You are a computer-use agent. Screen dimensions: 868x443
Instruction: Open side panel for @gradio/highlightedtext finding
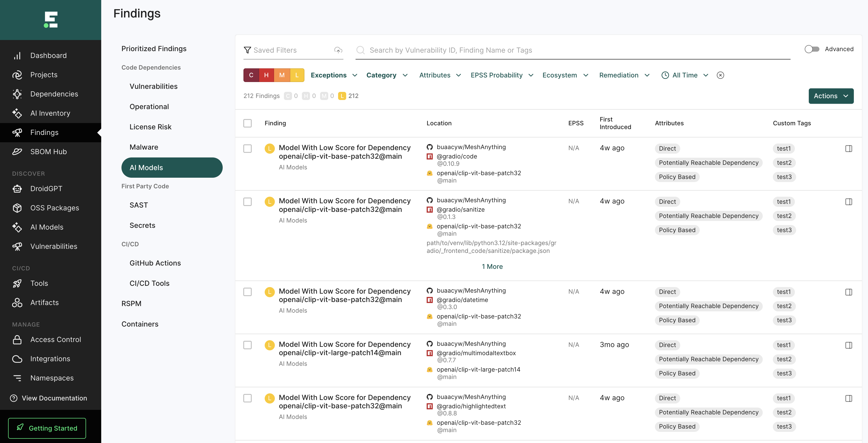[849, 398]
